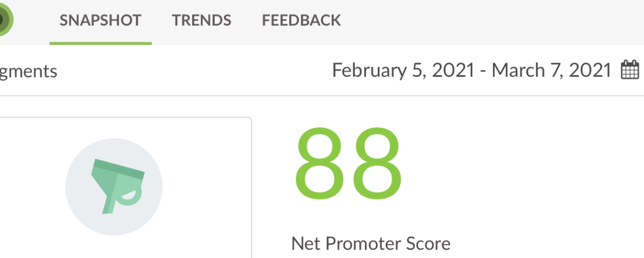
Task: Select the SNAPSHOT tab
Action: (100, 20)
